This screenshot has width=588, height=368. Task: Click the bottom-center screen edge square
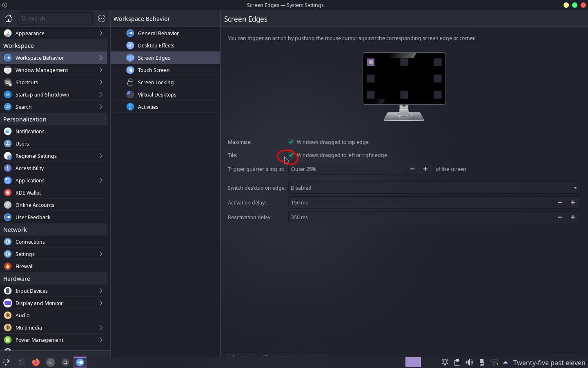404,95
